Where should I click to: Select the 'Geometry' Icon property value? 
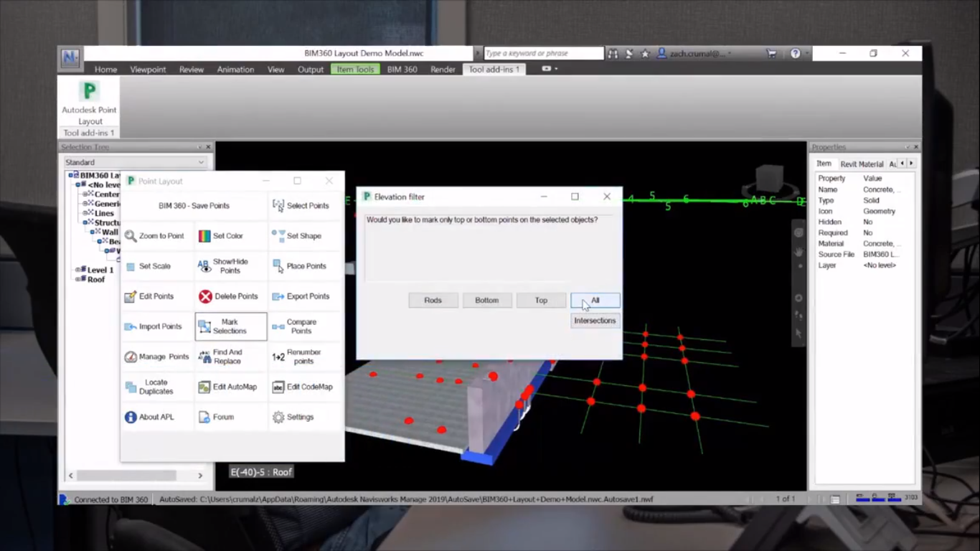[879, 211]
